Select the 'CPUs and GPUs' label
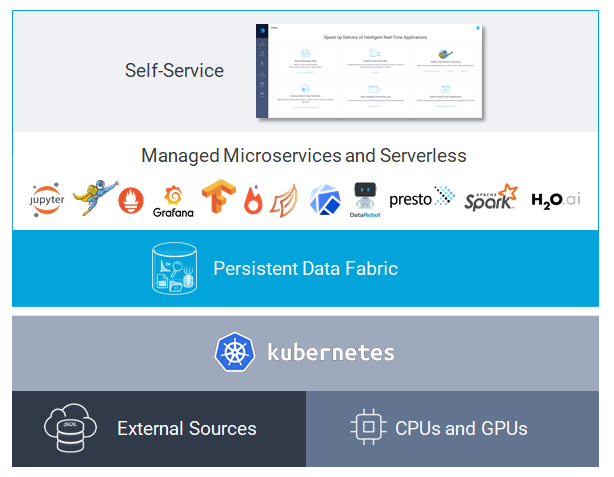614x477 pixels. point(461,428)
